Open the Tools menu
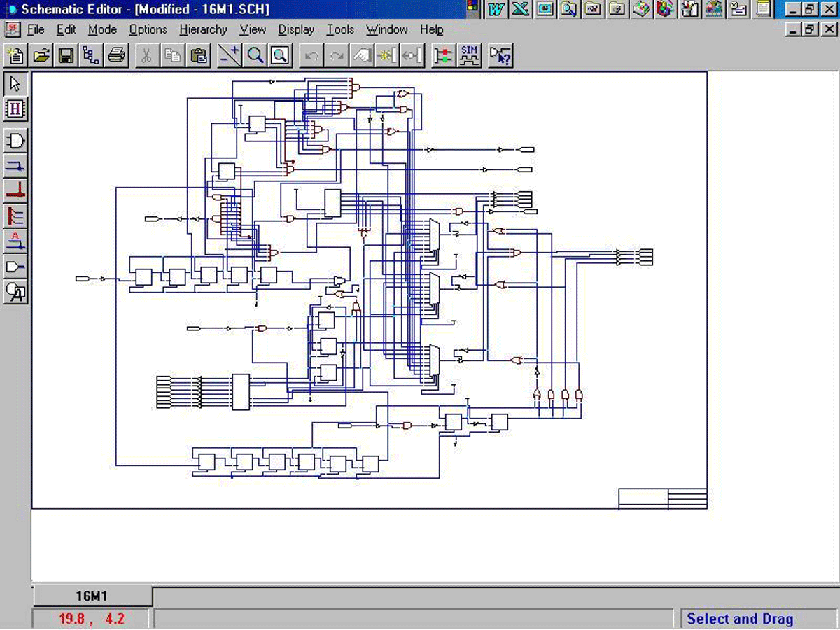Viewport: 840px width, 630px height. click(341, 29)
